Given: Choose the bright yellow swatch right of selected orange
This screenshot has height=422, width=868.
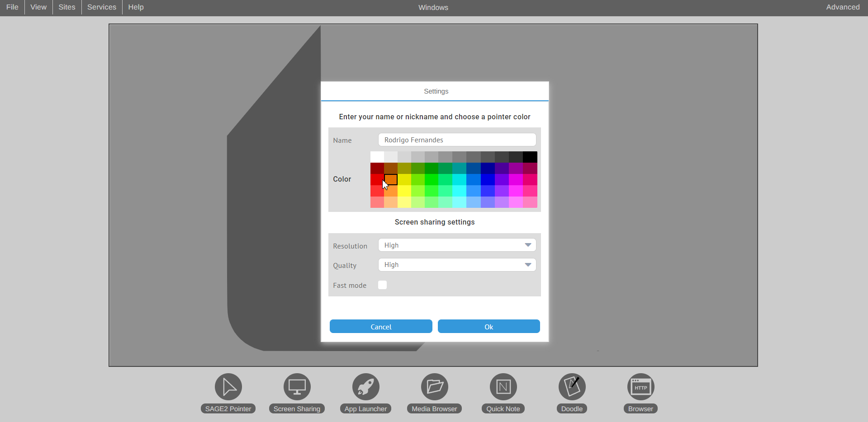Looking at the screenshot, I should [404, 179].
